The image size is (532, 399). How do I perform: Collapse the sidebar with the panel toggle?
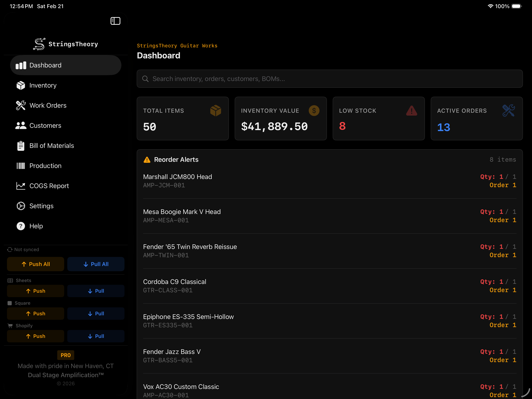pyautogui.click(x=115, y=21)
